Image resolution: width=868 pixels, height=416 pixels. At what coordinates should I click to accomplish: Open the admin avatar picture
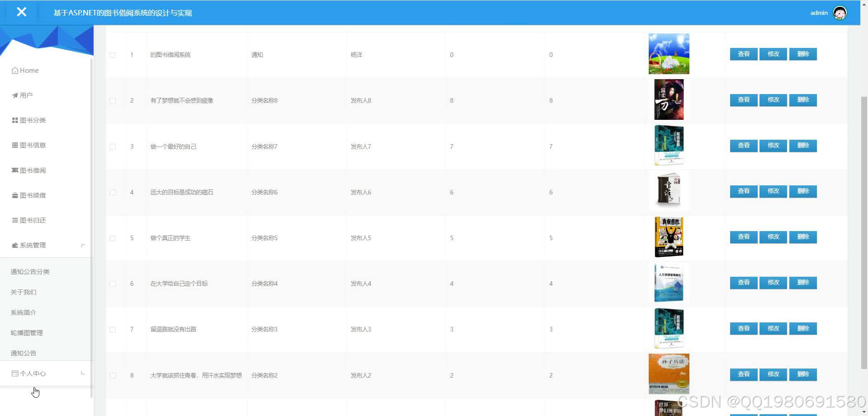[x=840, y=13]
